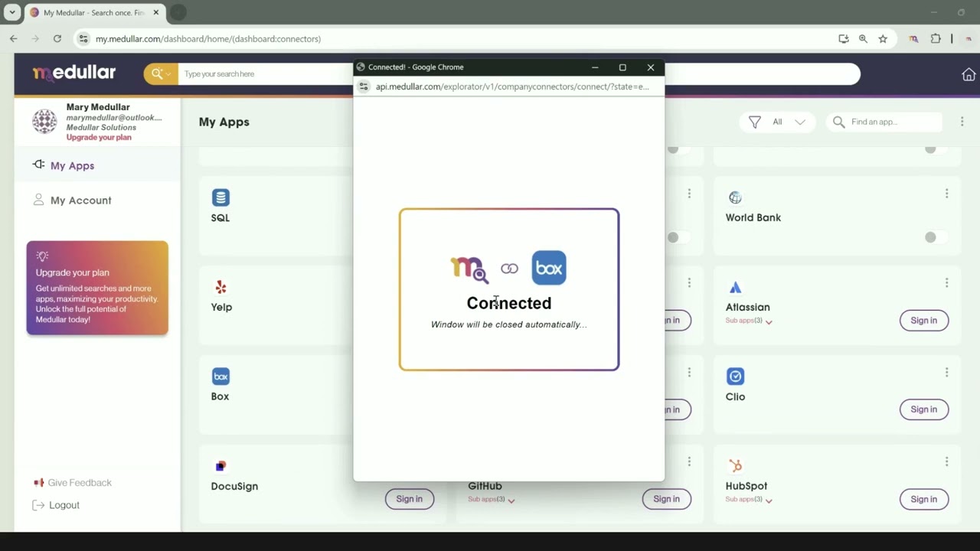Image resolution: width=980 pixels, height=551 pixels.
Task: Open GitHub card three-dot menu
Action: tap(689, 462)
